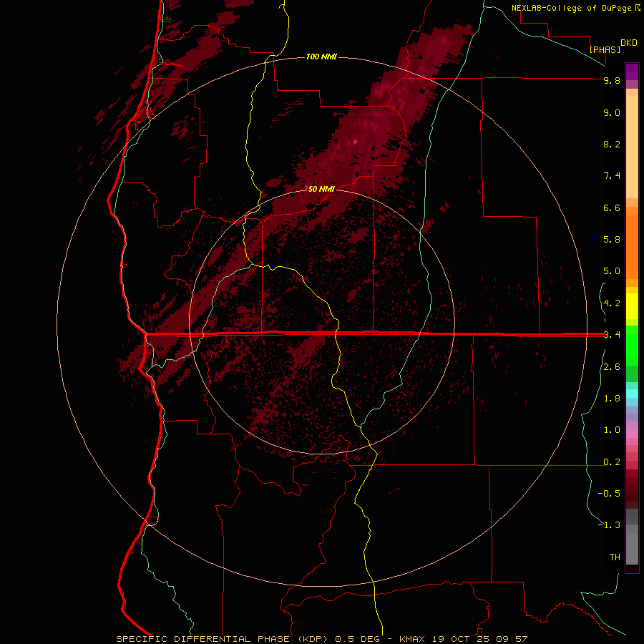644x644 pixels.
Task: Click the TH label at the scale bottom
Action: click(x=615, y=557)
